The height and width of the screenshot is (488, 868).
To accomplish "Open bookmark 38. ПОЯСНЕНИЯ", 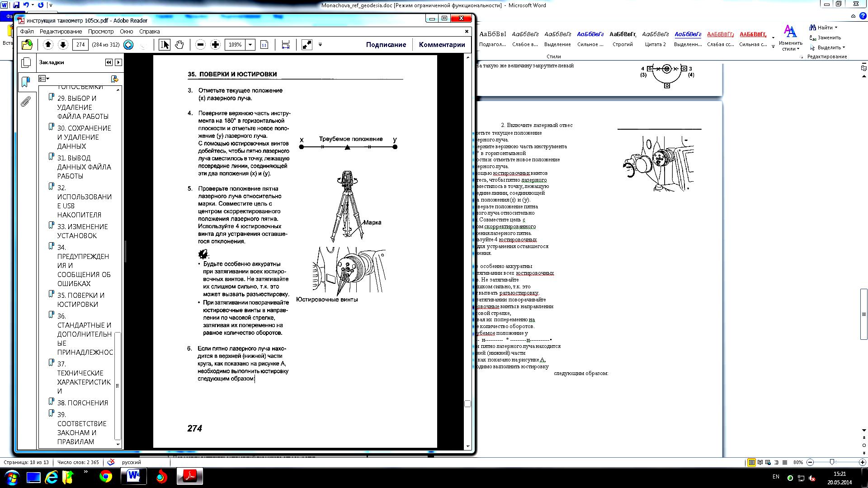I will 83,403.
